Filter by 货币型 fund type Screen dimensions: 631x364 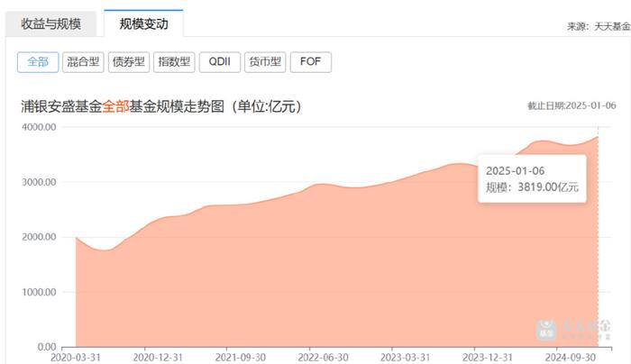point(265,62)
